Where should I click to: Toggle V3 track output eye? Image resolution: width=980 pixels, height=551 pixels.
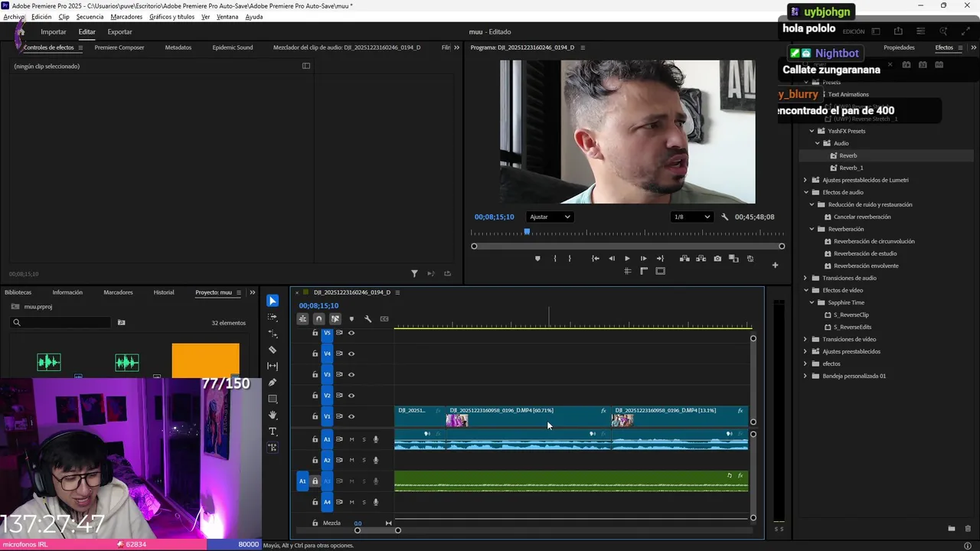tap(351, 374)
